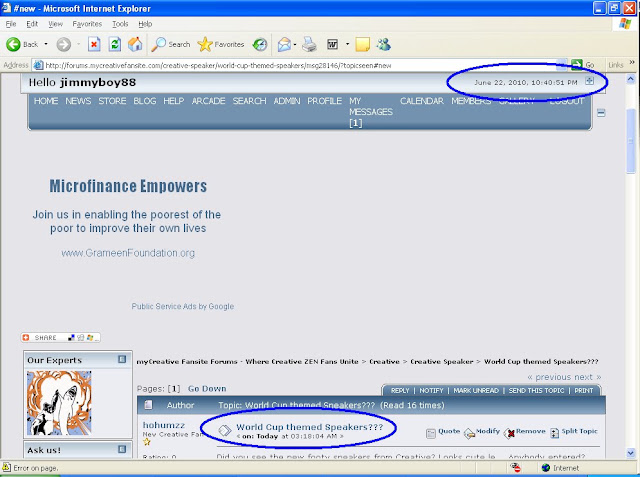Image resolution: width=640 pixels, height=477 pixels.
Task: Open the NEWS forum tab
Action: pos(78,101)
